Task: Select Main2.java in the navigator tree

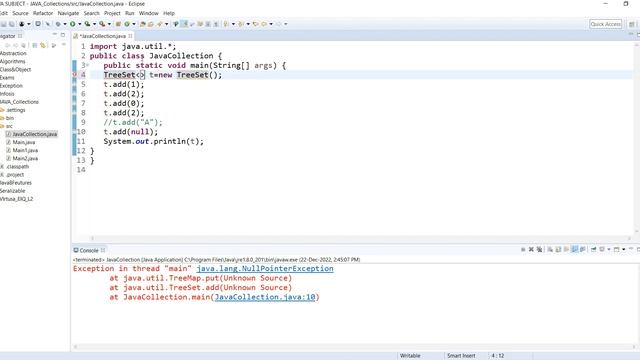Action: [x=22, y=158]
